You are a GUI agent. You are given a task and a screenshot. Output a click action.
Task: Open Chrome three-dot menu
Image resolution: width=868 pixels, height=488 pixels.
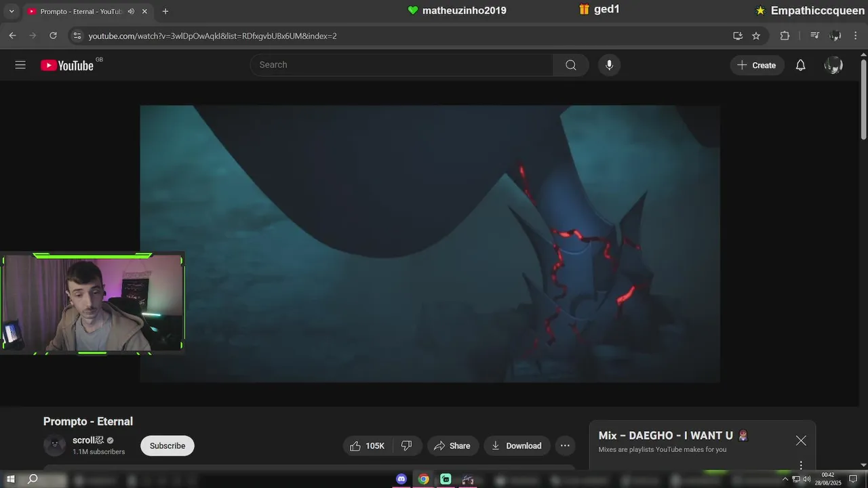(x=856, y=36)
